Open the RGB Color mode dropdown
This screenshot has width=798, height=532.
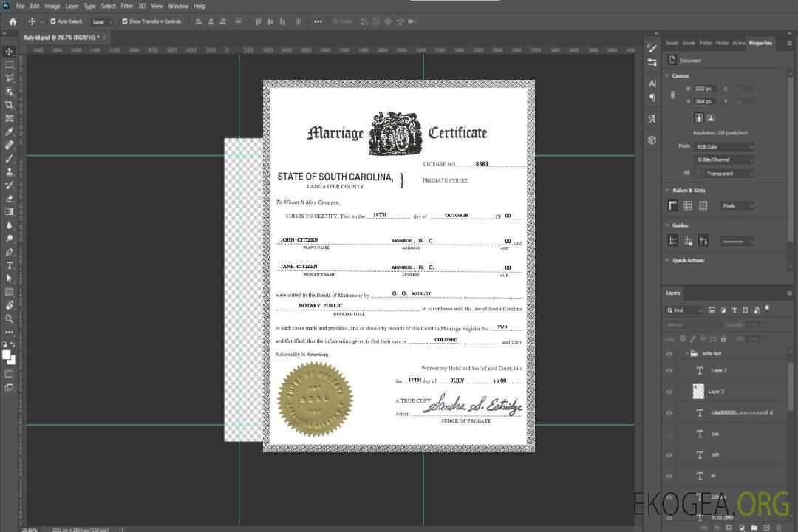723,146
